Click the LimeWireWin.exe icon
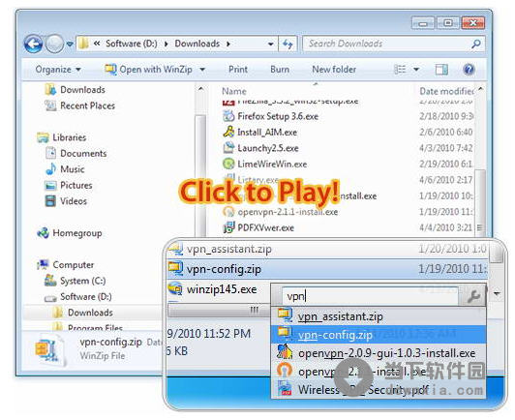This screenshot has width=515, height=420. tap(228, 164)
